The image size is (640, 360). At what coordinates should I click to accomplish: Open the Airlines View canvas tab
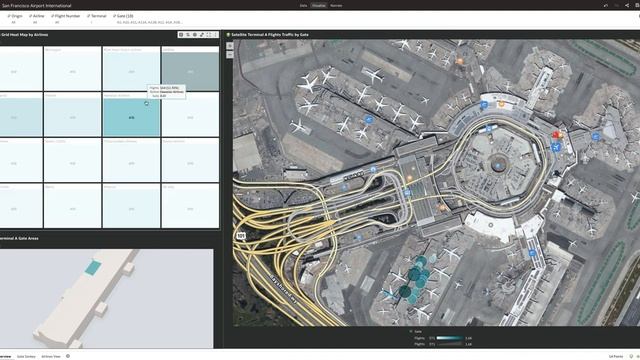click(x=51, y=356)
